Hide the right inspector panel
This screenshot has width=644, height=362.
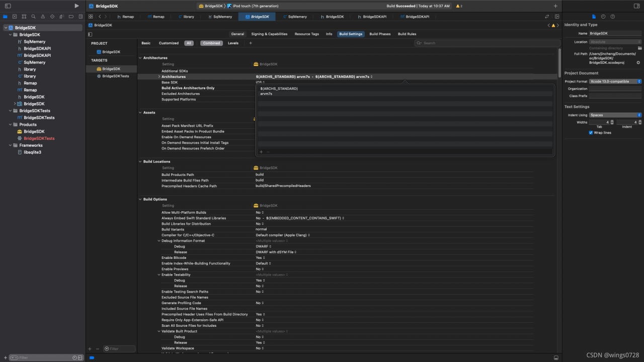coord(637,6)
